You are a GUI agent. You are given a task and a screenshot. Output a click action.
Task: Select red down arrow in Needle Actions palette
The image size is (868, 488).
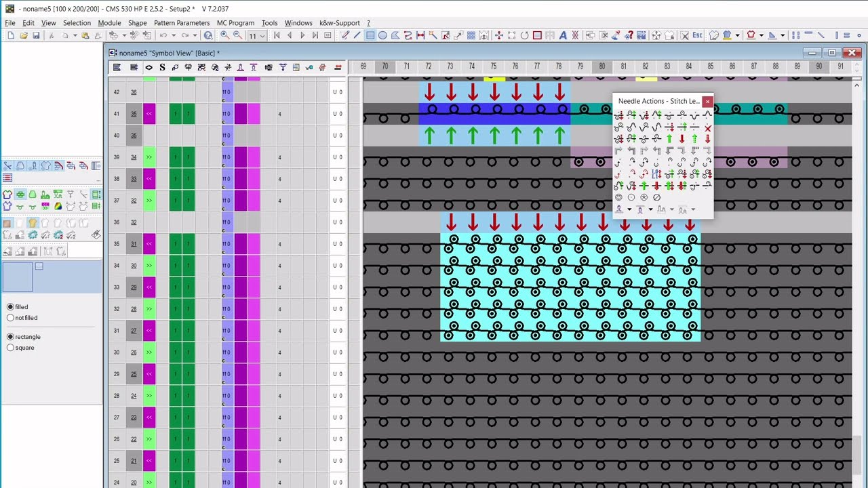682,138
